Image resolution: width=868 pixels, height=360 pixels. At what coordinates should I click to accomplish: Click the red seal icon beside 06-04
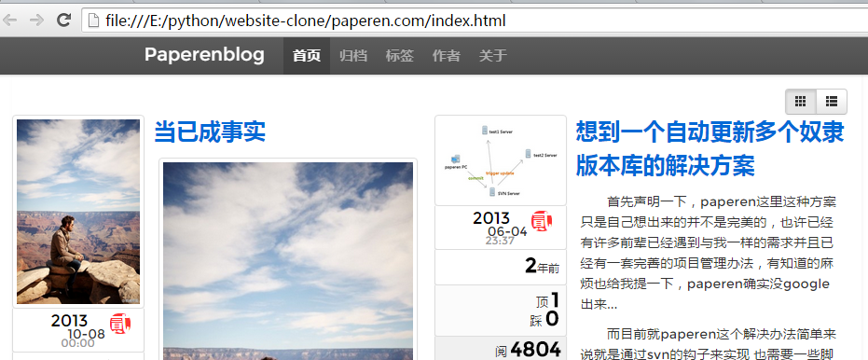pos(542,221)
